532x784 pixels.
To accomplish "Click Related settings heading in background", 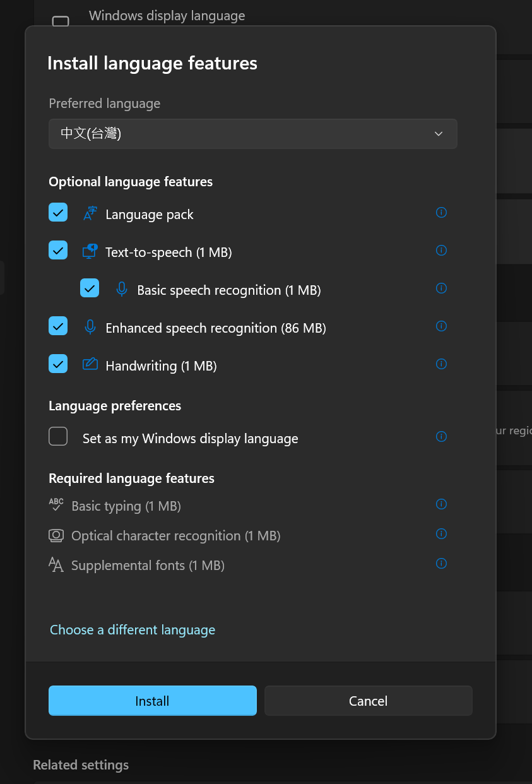I will (x=81, y=765).
